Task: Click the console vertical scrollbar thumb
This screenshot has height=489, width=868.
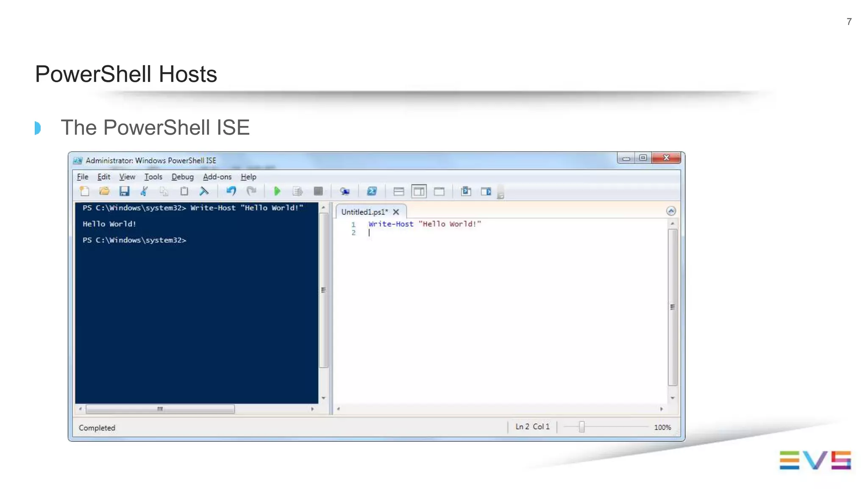Action: click(x=323, y=290)
